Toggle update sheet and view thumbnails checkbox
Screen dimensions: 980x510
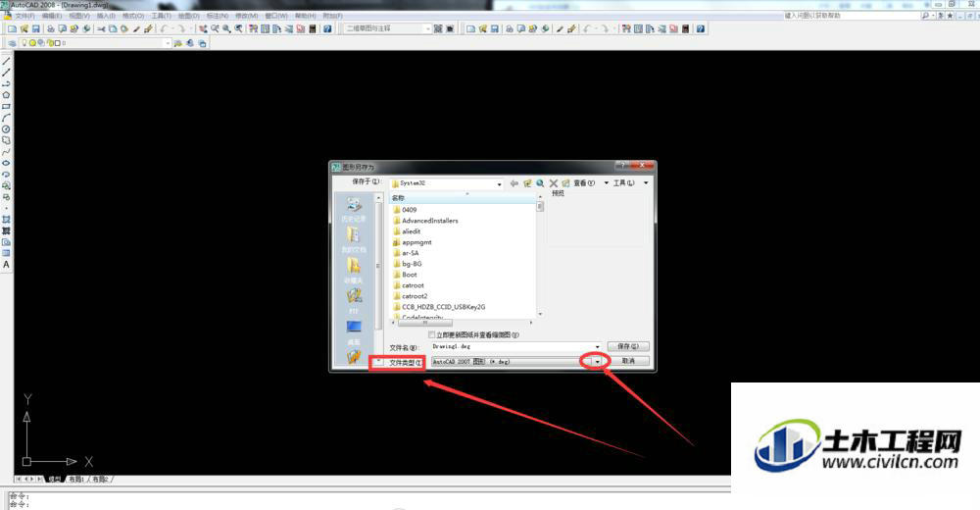[431, 334]
